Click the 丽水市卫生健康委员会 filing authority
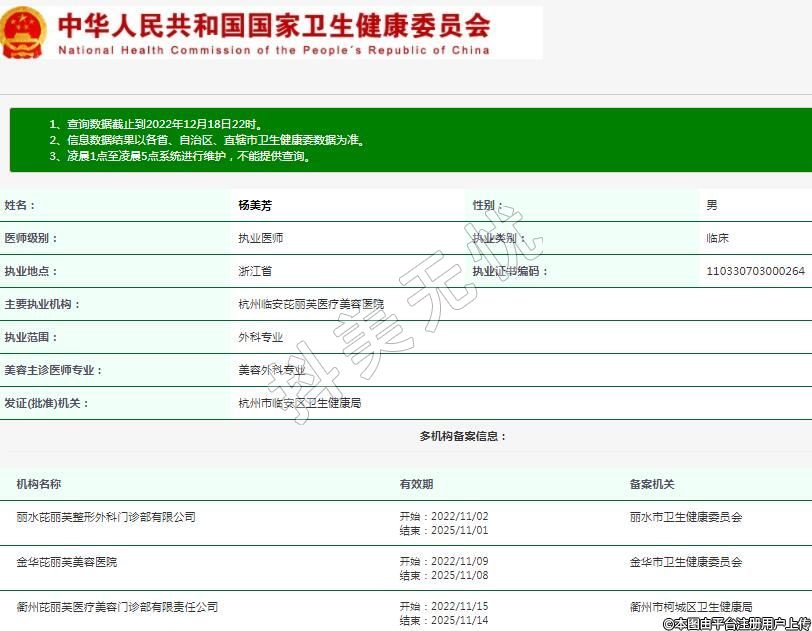 686,517
